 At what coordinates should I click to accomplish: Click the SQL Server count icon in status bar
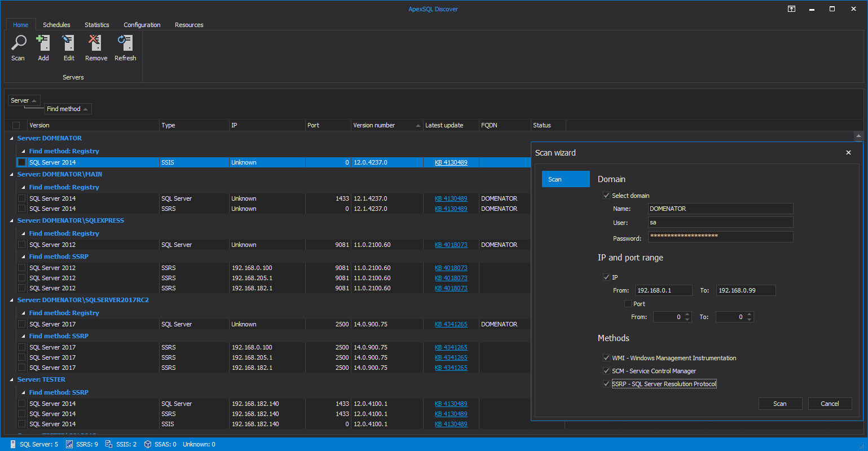pyautogui.click(x=13, y=444)
